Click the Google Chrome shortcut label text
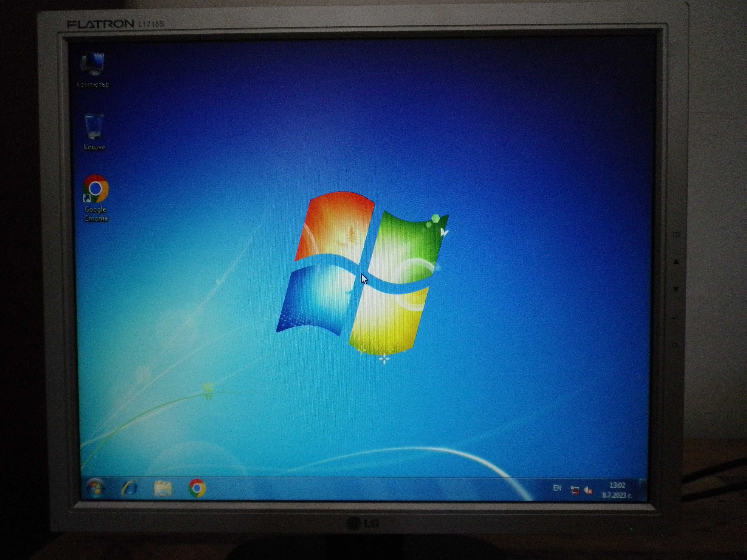Image resolution: width=747 pixels, height=560 pixels. coord(96,214)
